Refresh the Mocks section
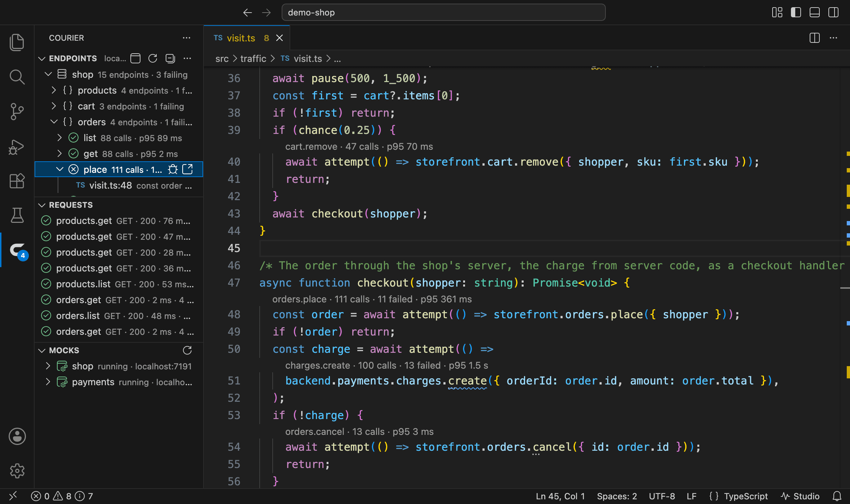Image resolution: width=850 pixels, height=504 pixels. (x=187, y=350)
